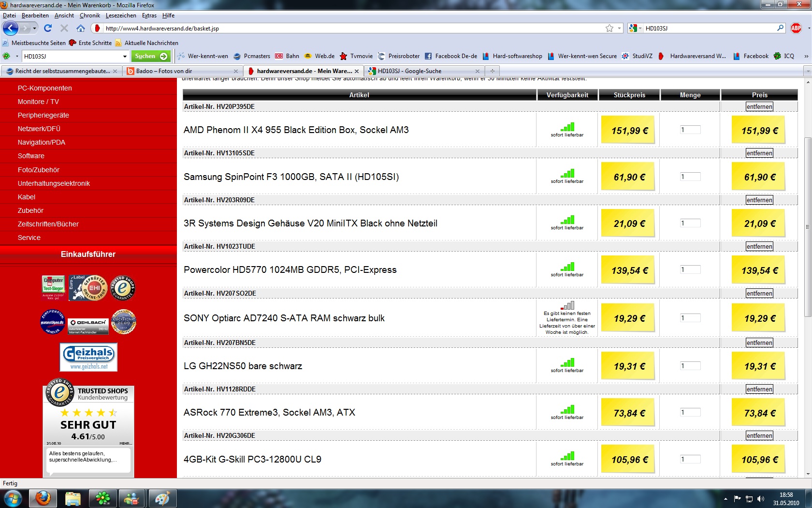This screenshot has width=812, height=508.
Task: Remove the Powercolor HD5770 item
Action: [x=759, y=246]
